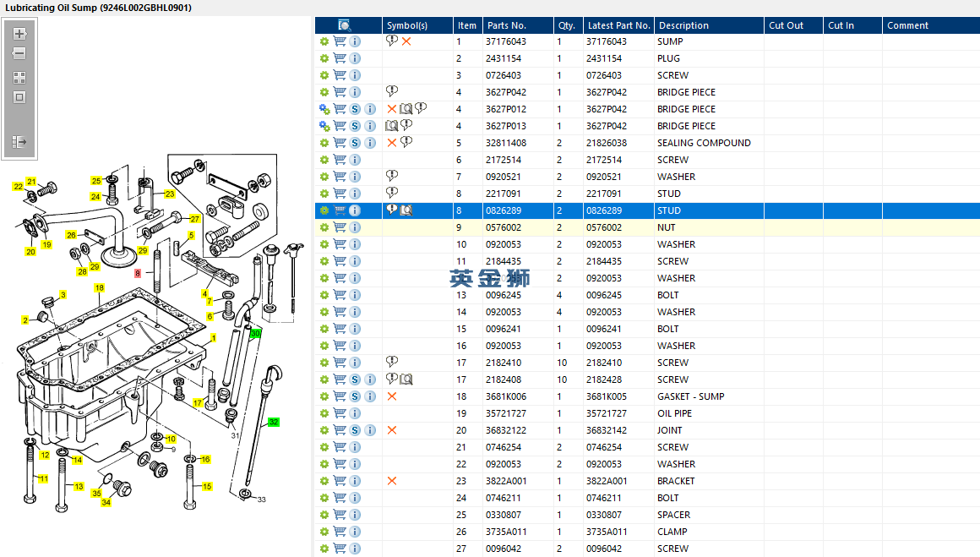Screen dimensions: 980x557
Task: Zoom out of the parts diagram
Action: pyautogui.click(x=19, y=53)
